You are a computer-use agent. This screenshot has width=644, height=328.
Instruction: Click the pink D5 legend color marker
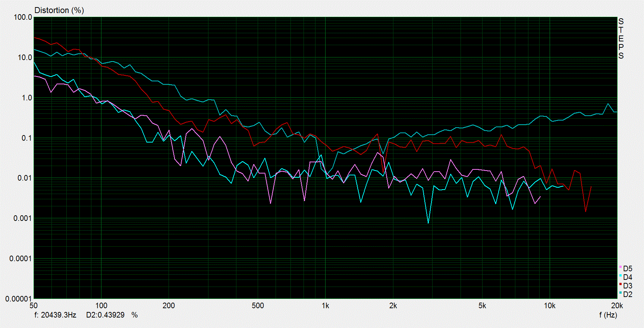point(621,267)
